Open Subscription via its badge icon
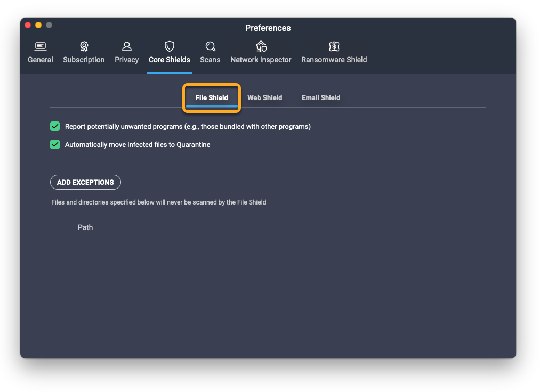 [84, 46]
